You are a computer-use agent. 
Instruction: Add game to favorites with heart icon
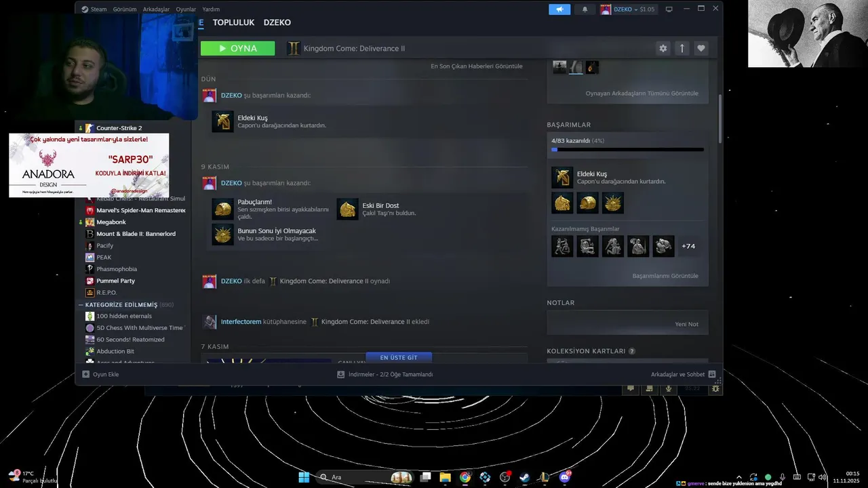tap(701, 48)
